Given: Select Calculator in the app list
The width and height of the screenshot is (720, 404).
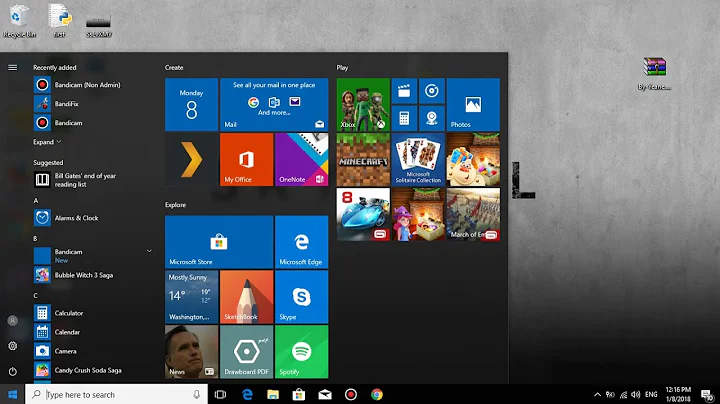Looking at the screenshot, I should pyautogui.click(x=69, y=313).
